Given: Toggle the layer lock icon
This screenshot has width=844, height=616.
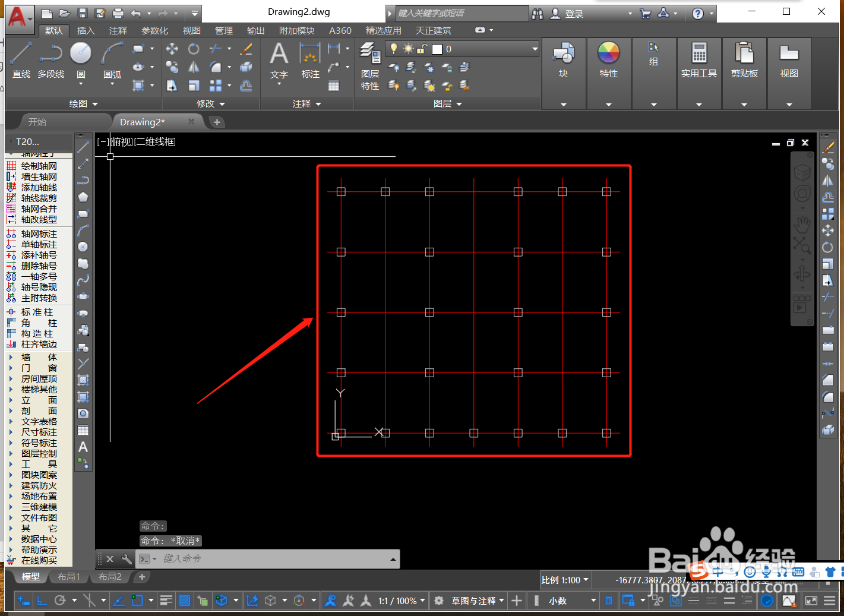Looking at the screenshot, I should click(422, 49).
